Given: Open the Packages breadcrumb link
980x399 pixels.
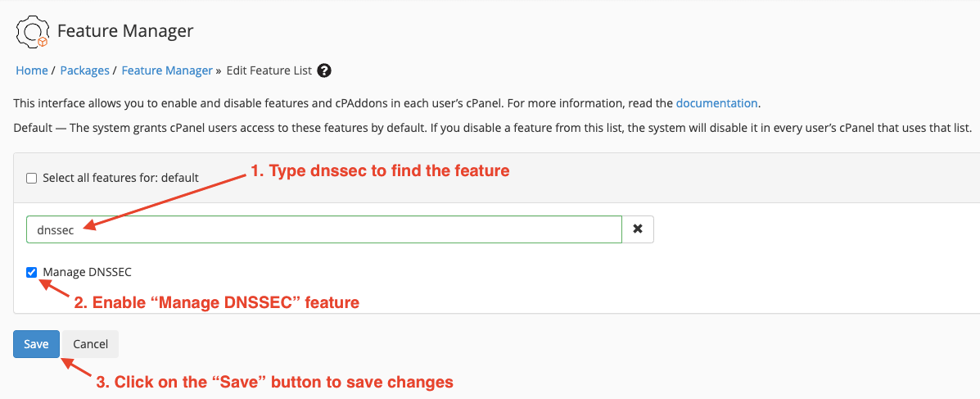Looking at the screenshot, I should coord(85,70).
